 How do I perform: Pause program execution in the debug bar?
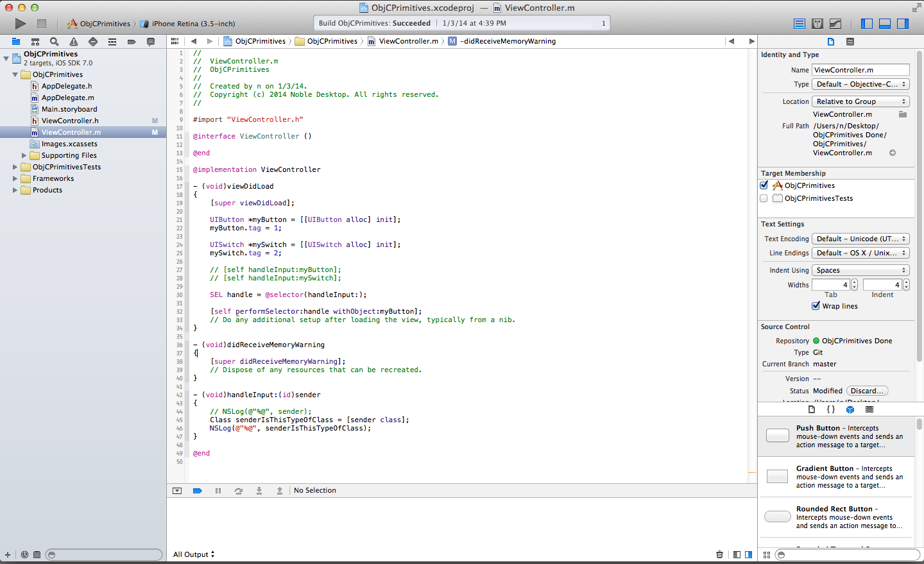pos(218,491)
